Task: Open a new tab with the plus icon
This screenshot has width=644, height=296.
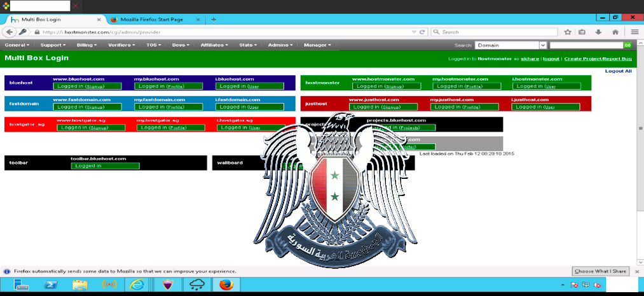Action: (214, 20)
